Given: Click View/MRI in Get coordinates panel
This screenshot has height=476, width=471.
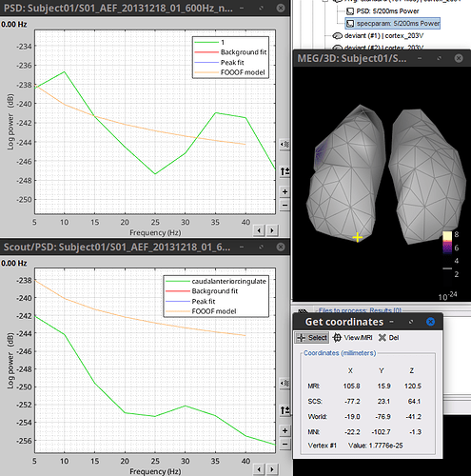Looking at the screenshot, I should coord(353,338).
